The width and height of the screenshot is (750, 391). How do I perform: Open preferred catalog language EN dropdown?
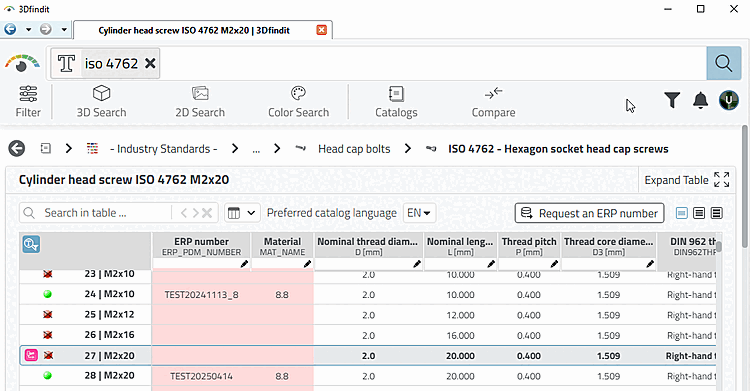(419, 213)
